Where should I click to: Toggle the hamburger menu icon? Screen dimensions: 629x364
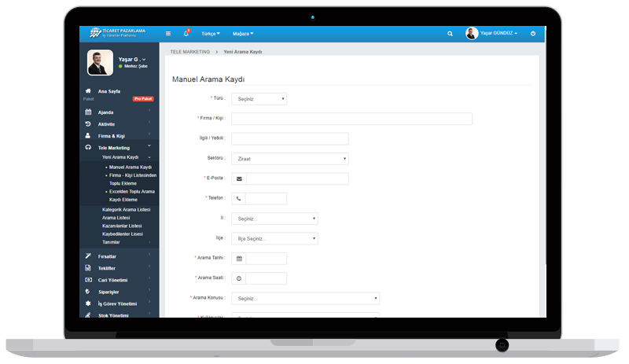click(168, 34)
